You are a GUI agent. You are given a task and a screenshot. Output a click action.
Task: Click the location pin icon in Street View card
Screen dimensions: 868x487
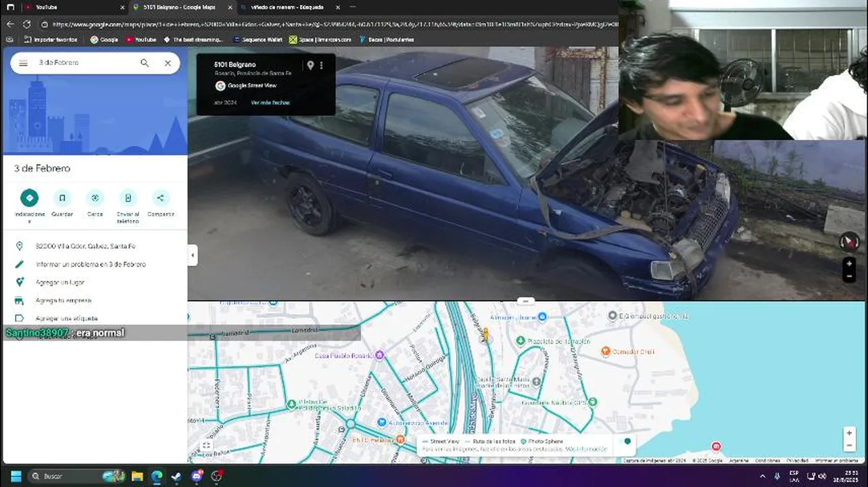(310, 66)
